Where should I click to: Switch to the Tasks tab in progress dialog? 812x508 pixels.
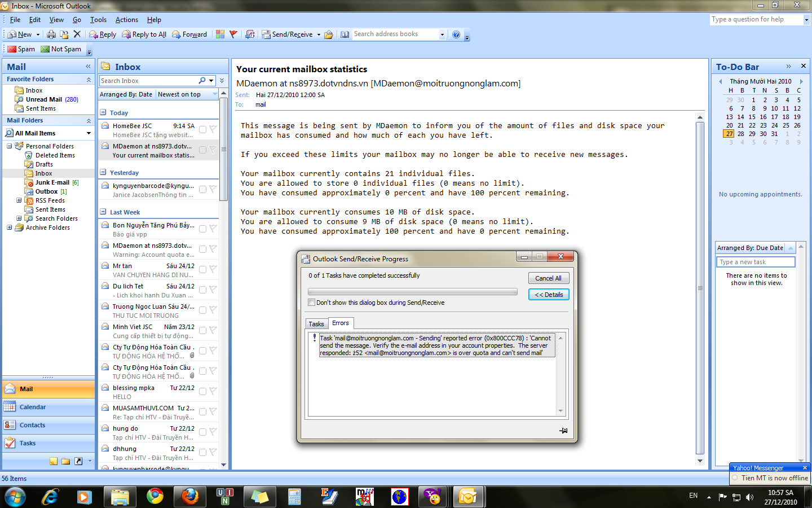click(x=316, y=324)
